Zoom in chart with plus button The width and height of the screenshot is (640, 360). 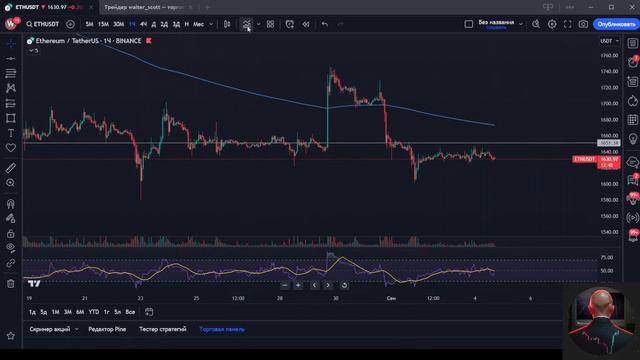298,285
